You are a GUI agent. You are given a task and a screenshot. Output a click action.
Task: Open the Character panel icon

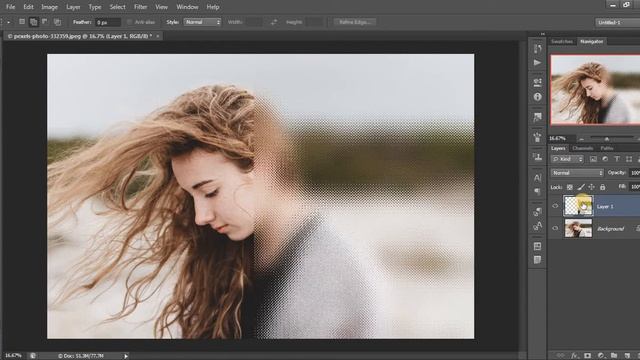coord(537,178)
